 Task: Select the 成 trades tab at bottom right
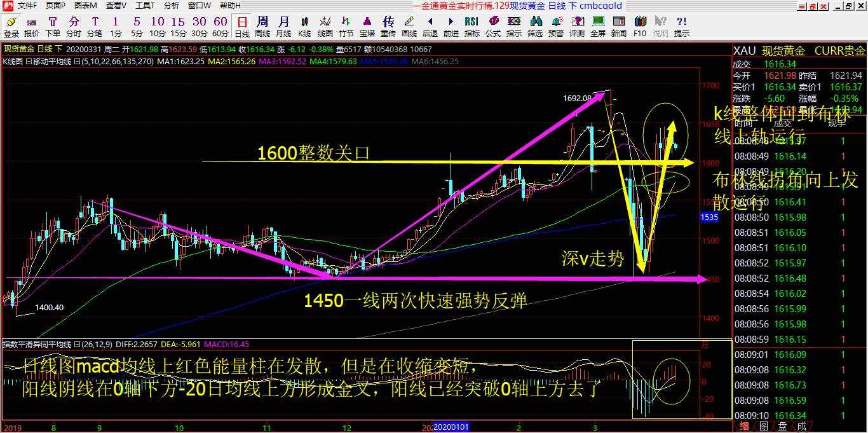pos(801,426)
